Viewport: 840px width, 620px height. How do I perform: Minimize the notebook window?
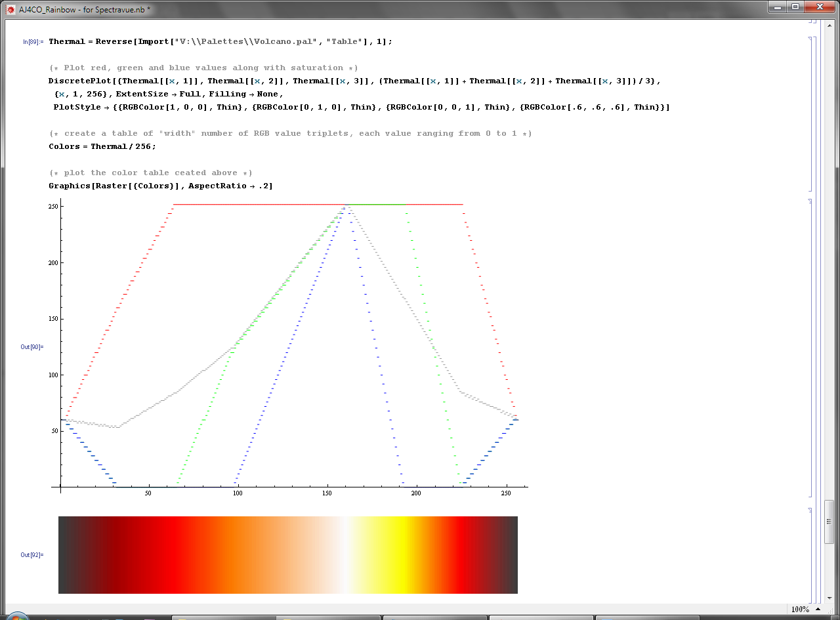(x=778, y=7)
